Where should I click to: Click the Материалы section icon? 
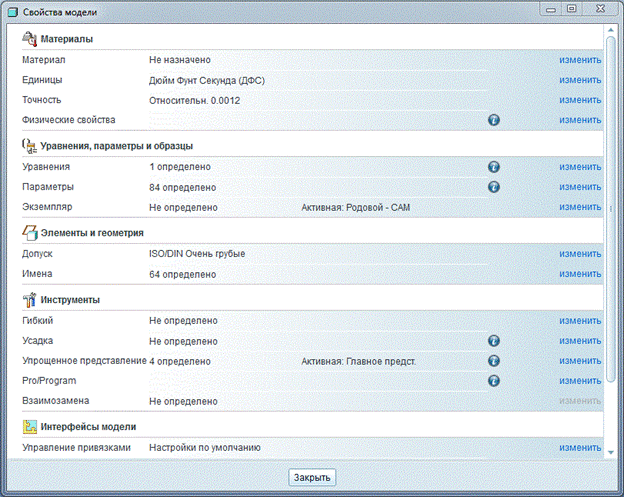pos(29,39)
